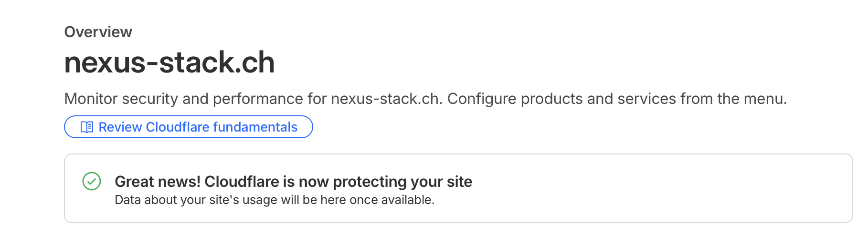Click the word 'performance' in the description
The image size is (868, 245).
click(x=258, y=99)
